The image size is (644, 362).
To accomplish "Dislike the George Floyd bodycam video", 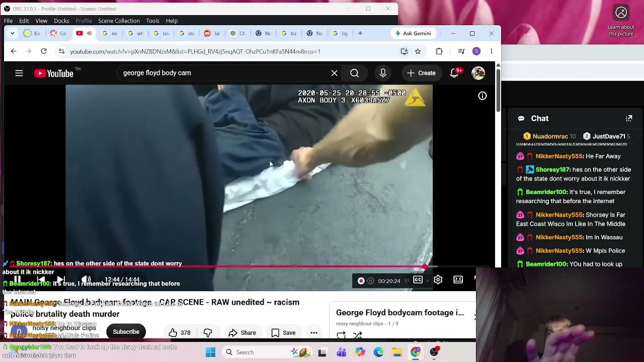I will pos(208,332).
